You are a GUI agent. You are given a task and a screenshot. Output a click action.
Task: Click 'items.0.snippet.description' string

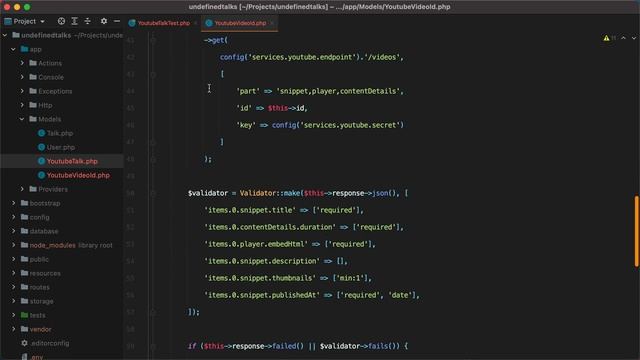click(262, 261)
